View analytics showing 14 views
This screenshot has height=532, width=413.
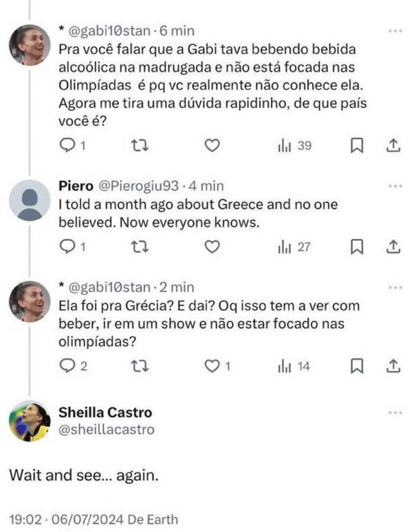pos(295,366)
